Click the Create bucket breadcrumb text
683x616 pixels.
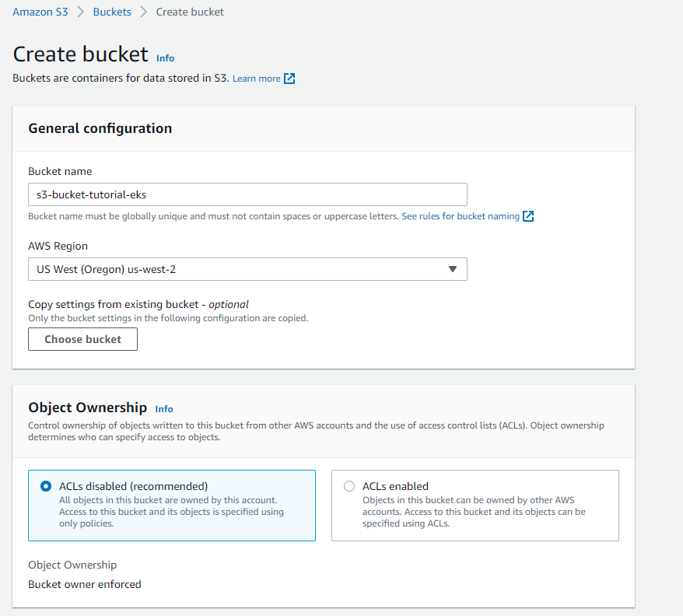[x=190, y=12]
